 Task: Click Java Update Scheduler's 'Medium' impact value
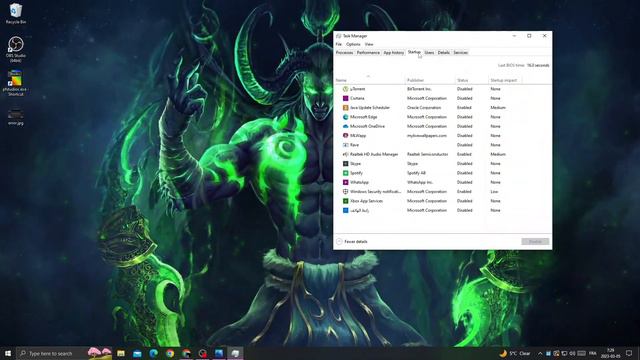(x=498, y=108)
